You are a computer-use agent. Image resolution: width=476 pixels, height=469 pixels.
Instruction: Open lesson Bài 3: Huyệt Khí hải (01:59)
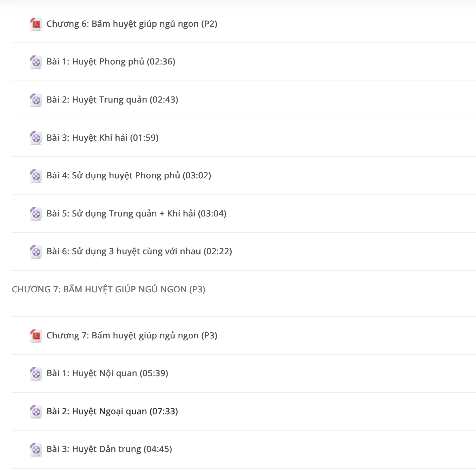click(x=102, y=138)
